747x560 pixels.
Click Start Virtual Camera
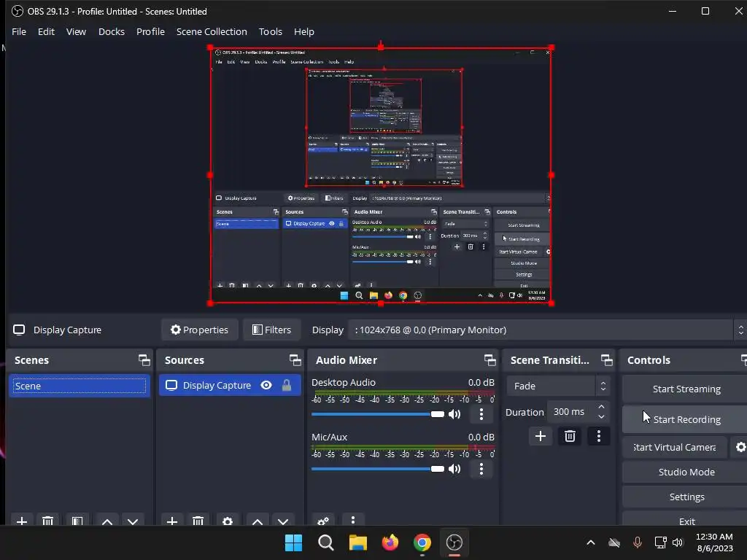coord(675,447)
